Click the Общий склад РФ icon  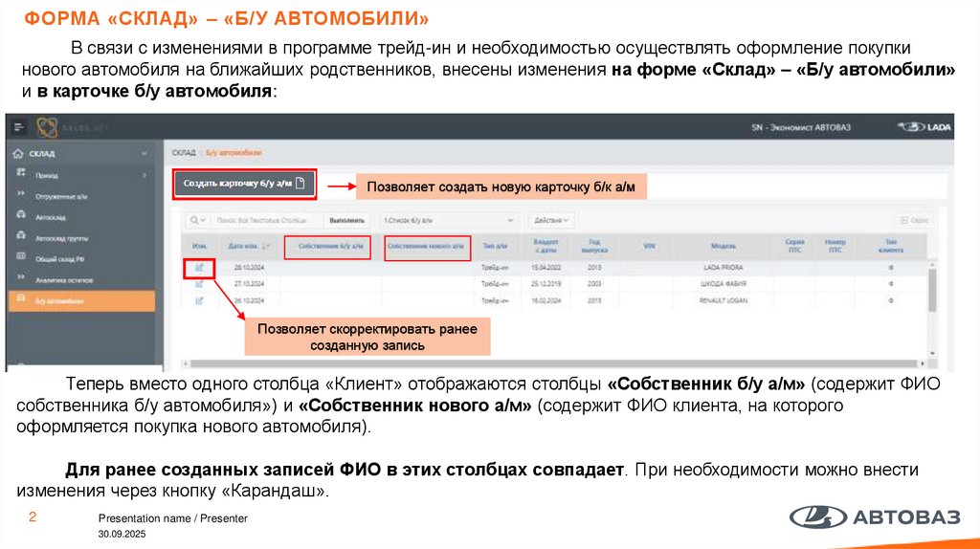coord(21,256)
